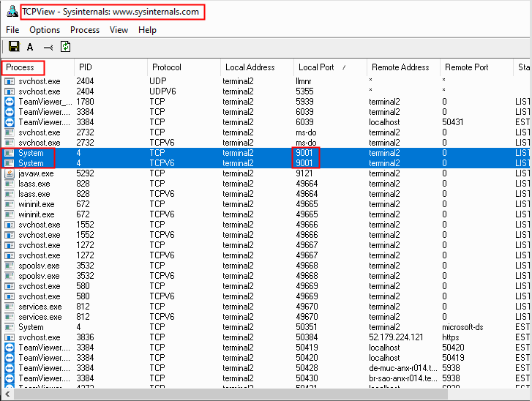Viewport: 532px width, 401px height.
Task: Click UDPV6 protocol cell
Action: tap(162, 91)
